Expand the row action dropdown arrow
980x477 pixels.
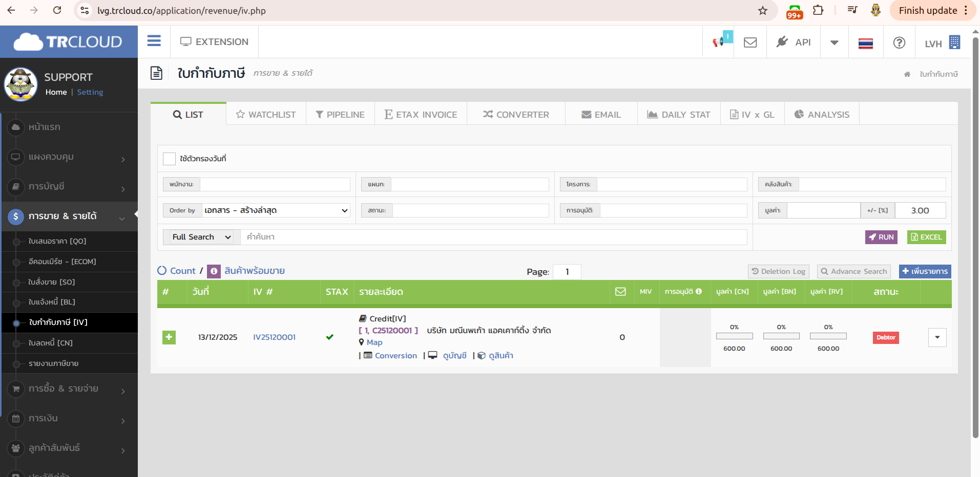tap(937, 337)
